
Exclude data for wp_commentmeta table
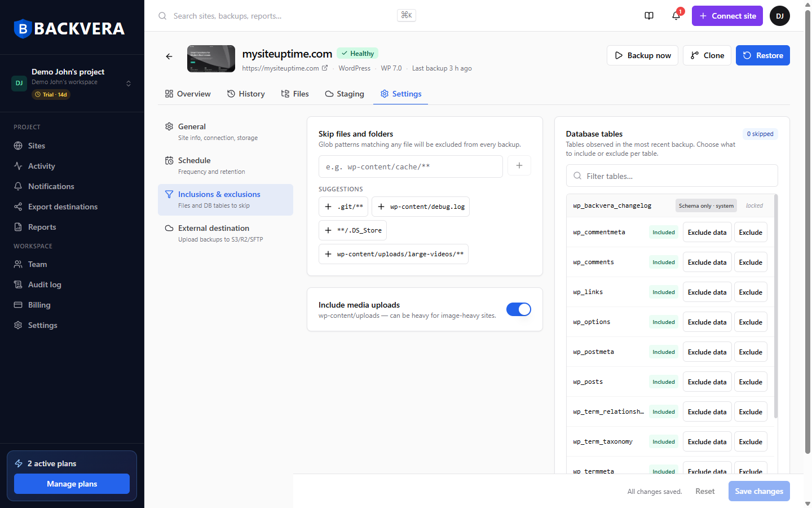(x=707, y=232)
